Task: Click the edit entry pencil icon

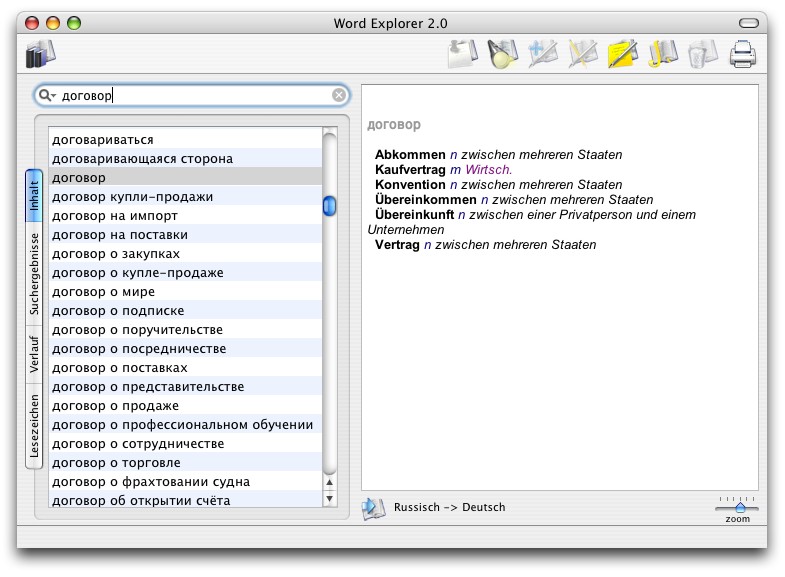Action: click(x=583, y=54)
